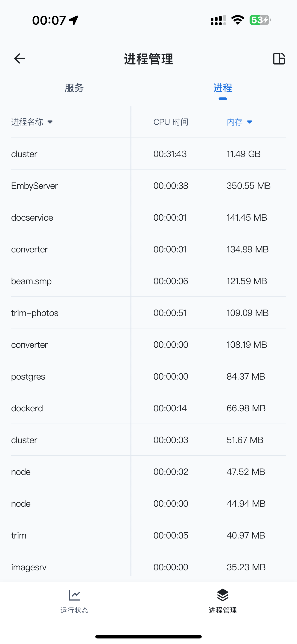Select the cluster 11.49 GB row

148,154
